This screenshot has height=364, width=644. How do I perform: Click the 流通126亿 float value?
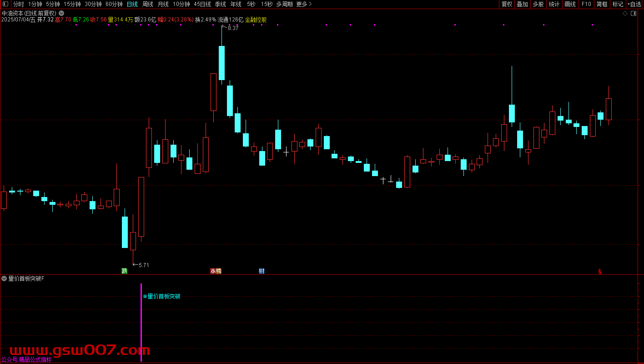point(231,20)
